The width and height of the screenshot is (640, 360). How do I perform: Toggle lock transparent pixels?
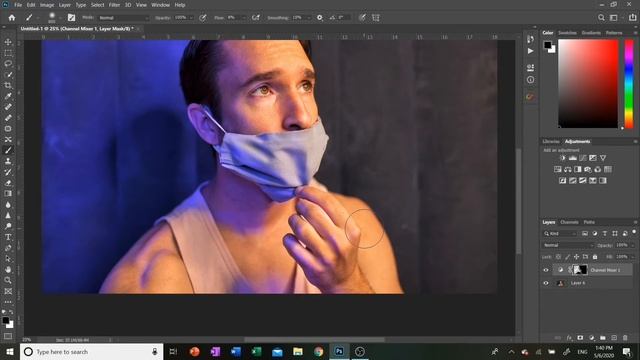point(558,257)
